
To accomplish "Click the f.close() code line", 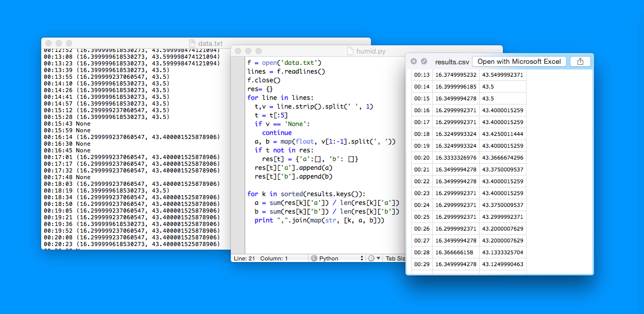I will pyautogui.click(x=264, y=80).
